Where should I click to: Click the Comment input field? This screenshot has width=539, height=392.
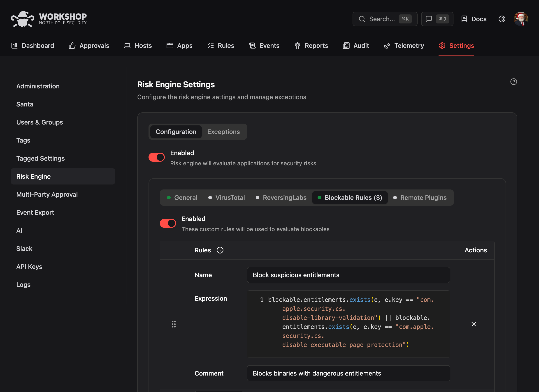tap(348, 373)
